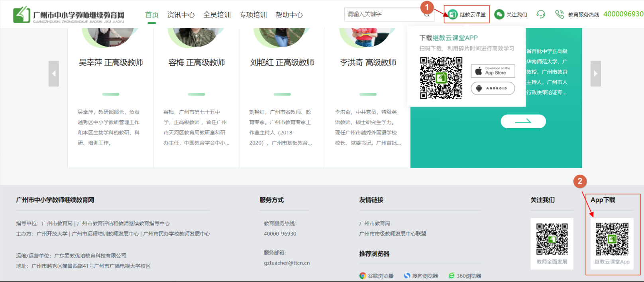Viewport: 644px width, 282px height.
Task: Click the 服务方式 footer heading
Action: coord(271,200)
